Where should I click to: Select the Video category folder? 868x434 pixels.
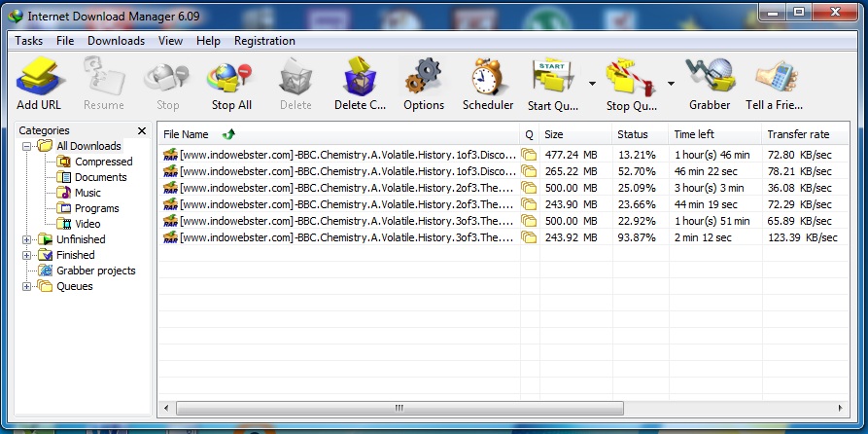(87, 224)
